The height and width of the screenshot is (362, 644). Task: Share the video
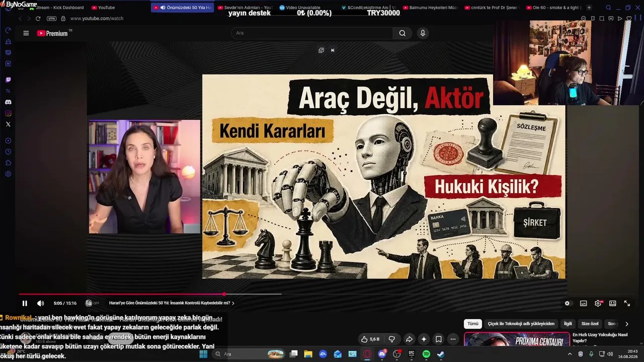tap(409, 339)
